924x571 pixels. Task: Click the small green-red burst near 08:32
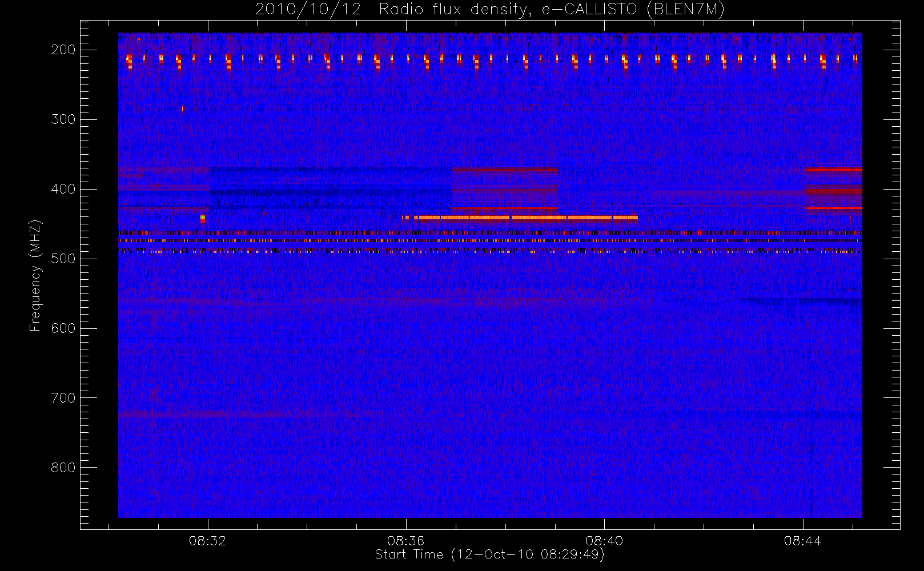pos(203,218)
